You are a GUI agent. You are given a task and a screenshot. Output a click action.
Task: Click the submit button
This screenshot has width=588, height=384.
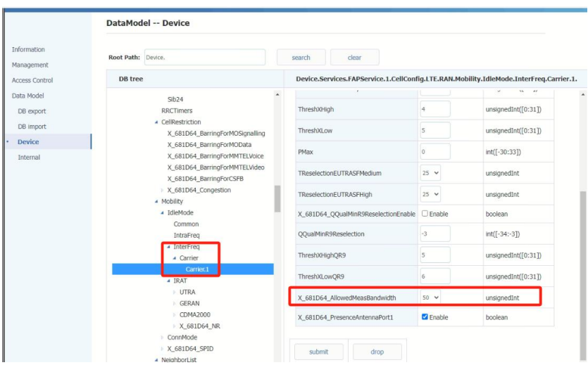(318, 352)
